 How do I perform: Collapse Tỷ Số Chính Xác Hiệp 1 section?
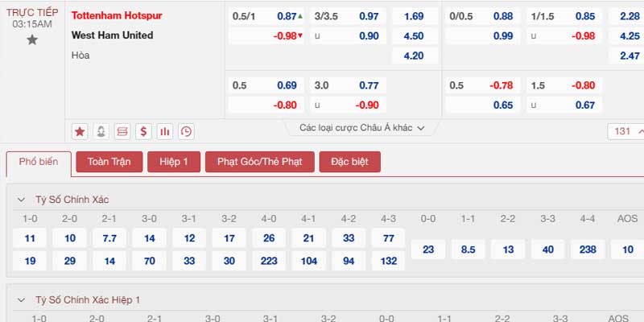coord(21,300)
